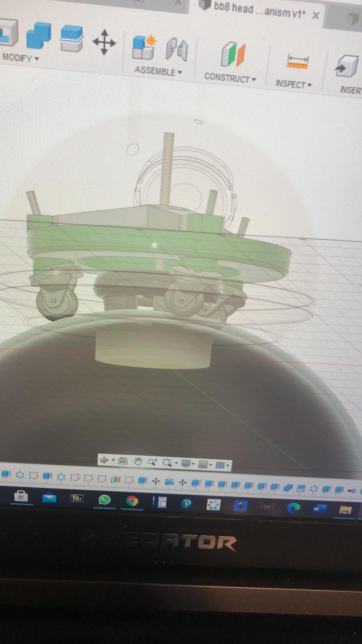This screenshot has height=644, width=362.
Task: Select the first move feature in timeline
Action: point(156,481)
